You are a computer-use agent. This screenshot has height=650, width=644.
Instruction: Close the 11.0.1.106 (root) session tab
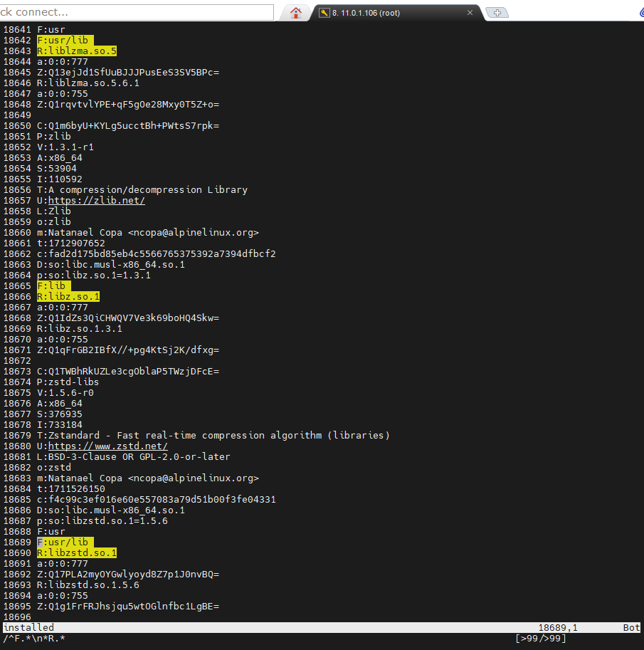470,13
